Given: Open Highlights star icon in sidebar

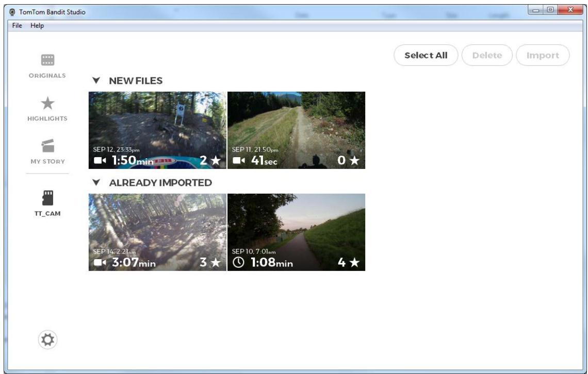Looking at the screenshot, I should pos(47,104).
